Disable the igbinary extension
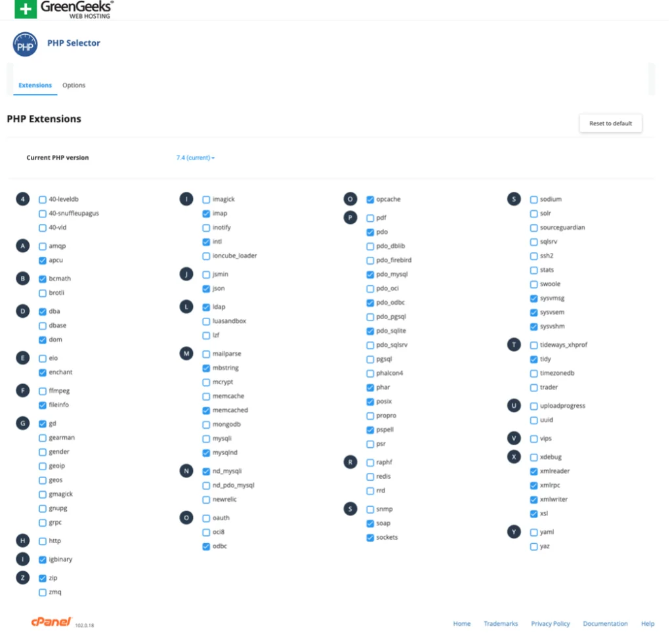 [x=43, y=560]
